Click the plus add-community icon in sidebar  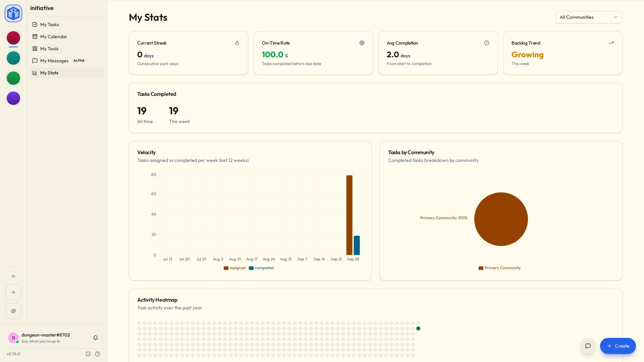click(x=13, y=292)
